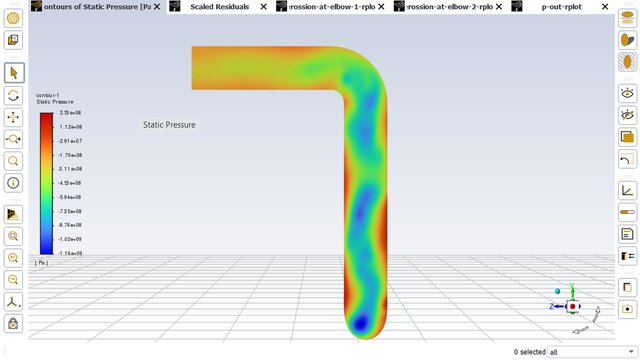The image size is (640, 362).
Task: Select the pan (four-arrow) tool
Action: pyautogui.click(x=13, y=118)
